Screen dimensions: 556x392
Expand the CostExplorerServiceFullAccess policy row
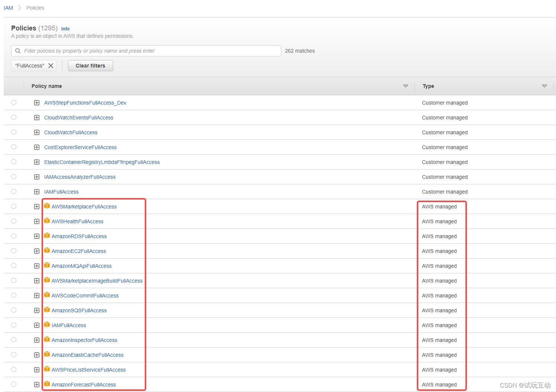[x=37, y=147]
